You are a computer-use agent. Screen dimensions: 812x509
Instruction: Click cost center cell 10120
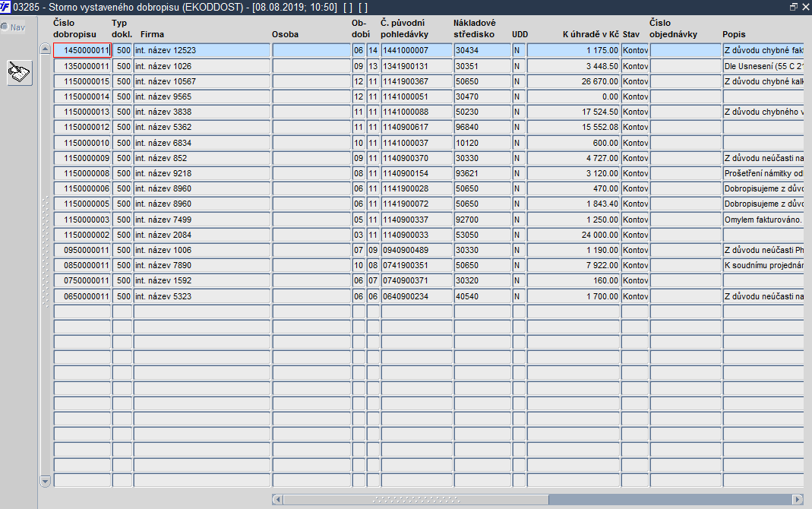(x=482, y=143)
